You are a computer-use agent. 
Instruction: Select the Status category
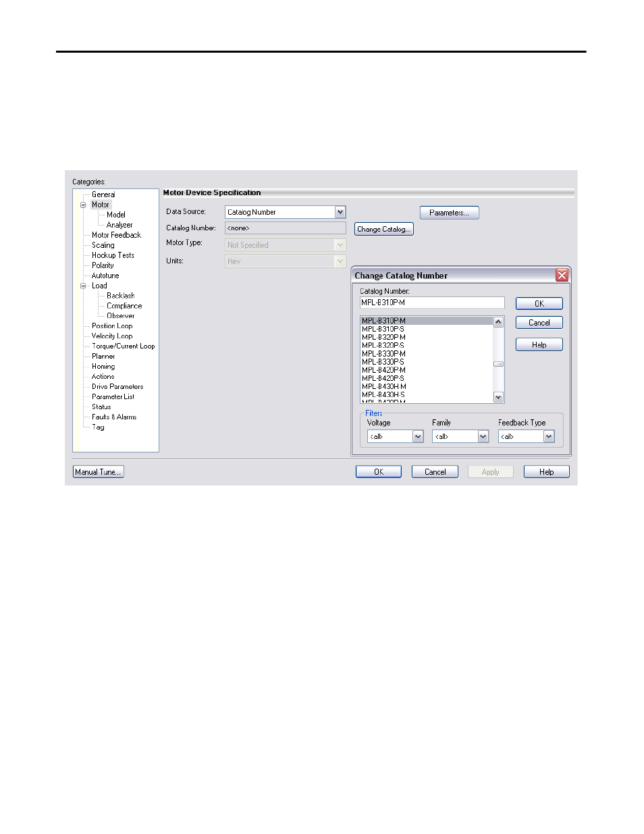coord(101,407)
